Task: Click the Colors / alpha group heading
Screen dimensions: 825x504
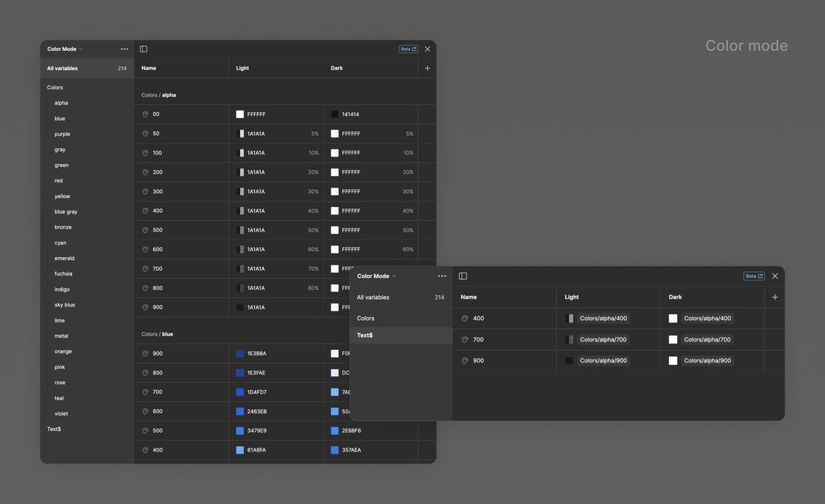Action: click(159, 95)
